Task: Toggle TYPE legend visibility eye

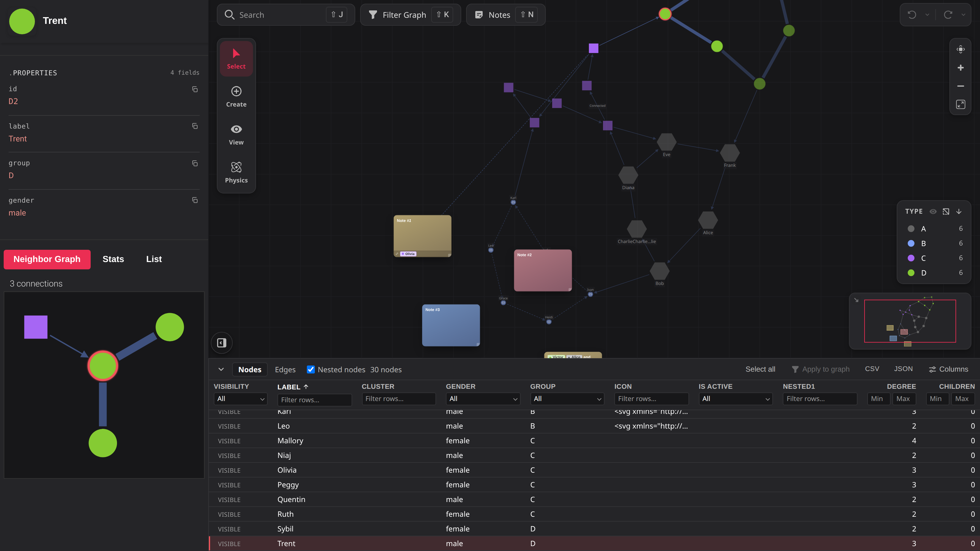Action: [x=933, y=212]
